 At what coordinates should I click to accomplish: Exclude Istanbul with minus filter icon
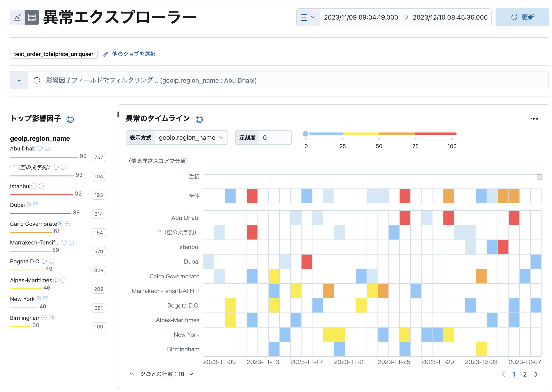tap(41, 186)
